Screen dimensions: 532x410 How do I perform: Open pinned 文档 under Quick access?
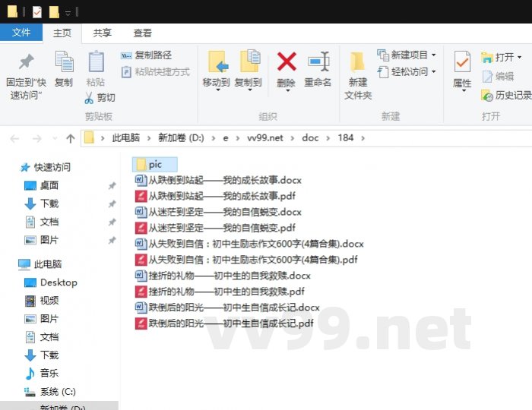point(42,222)
